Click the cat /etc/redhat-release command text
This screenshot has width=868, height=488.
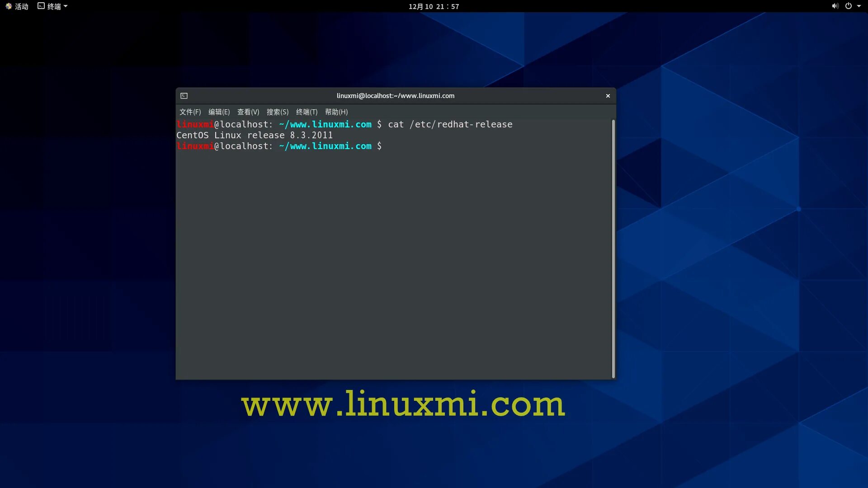point(450,125)
